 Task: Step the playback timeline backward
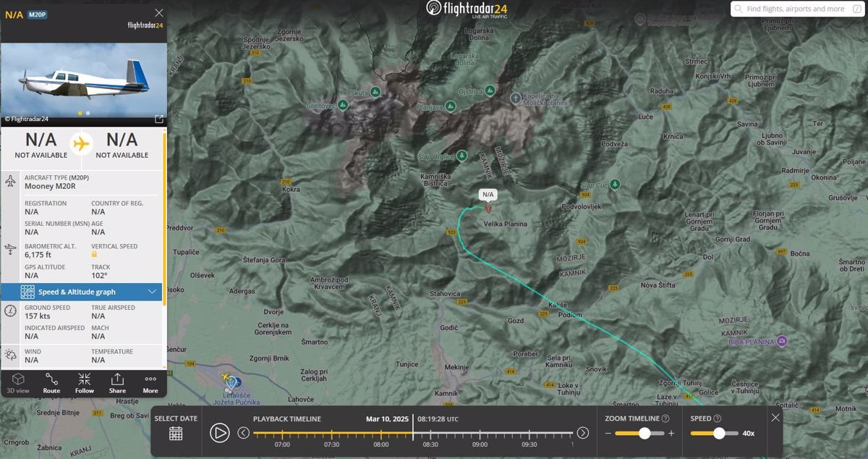point(244,433)
